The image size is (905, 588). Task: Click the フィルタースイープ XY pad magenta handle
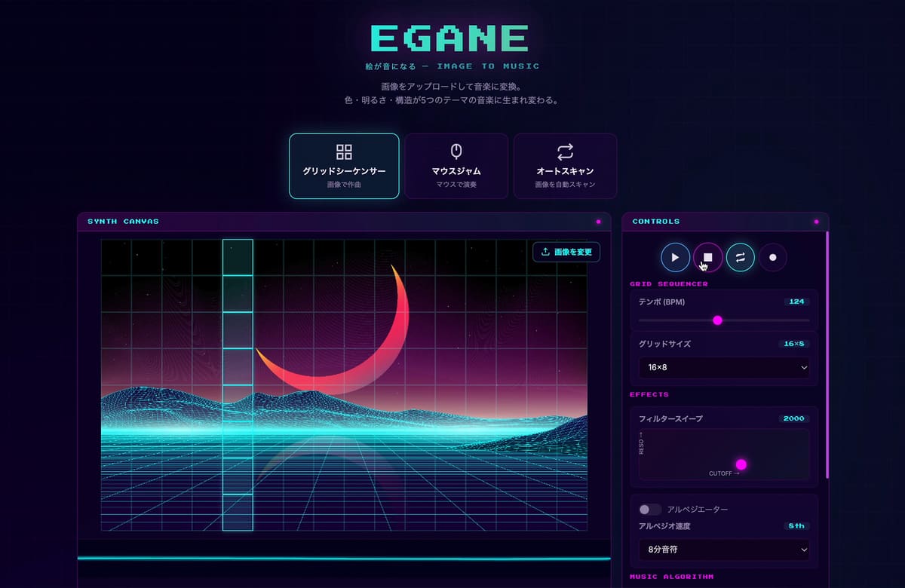point(741,464)
